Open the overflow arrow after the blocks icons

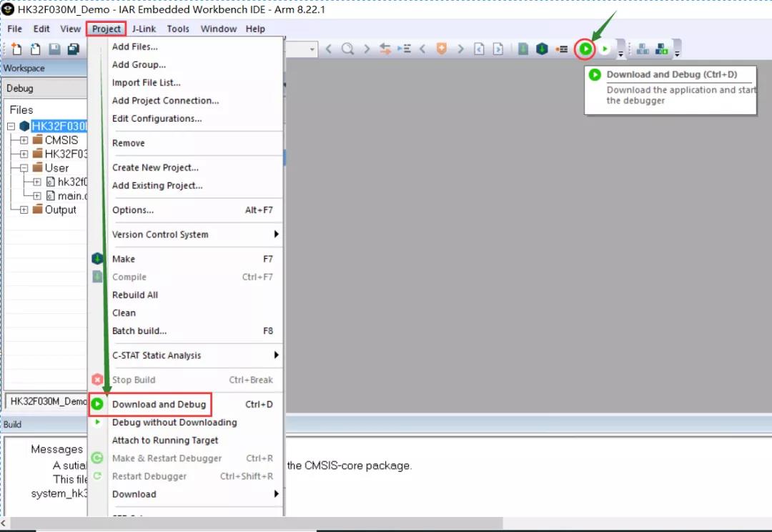678,53
